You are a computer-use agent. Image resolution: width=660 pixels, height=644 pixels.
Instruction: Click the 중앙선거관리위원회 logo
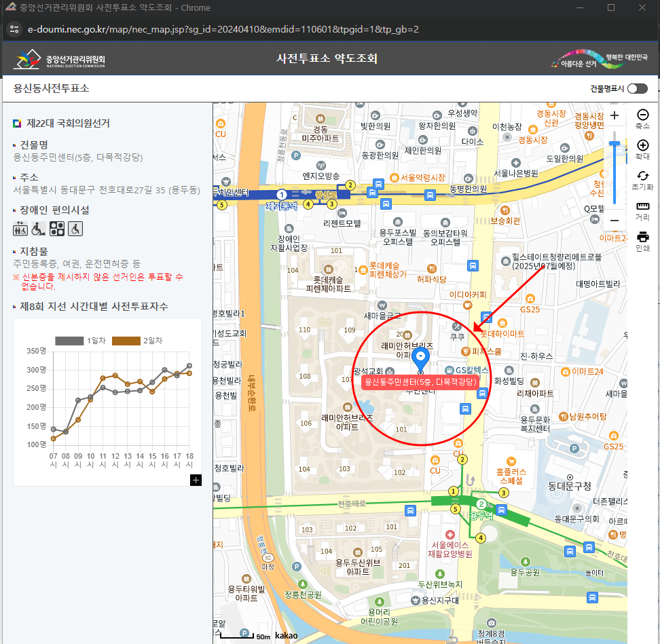[x=59, y=59]
